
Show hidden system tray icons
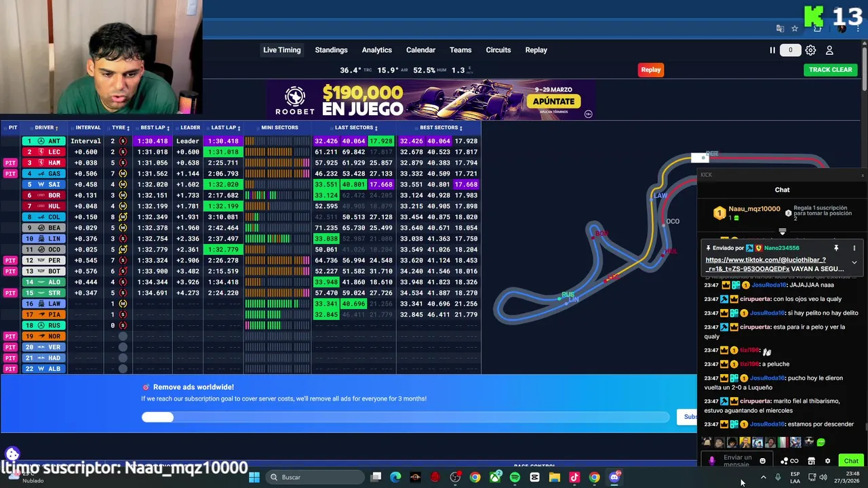click(764, 477)
